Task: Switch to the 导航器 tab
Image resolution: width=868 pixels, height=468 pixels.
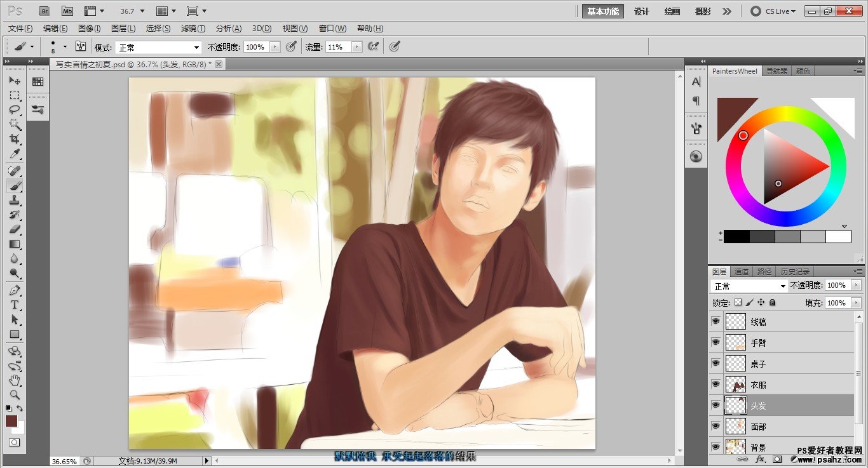Action: [776, 71]
